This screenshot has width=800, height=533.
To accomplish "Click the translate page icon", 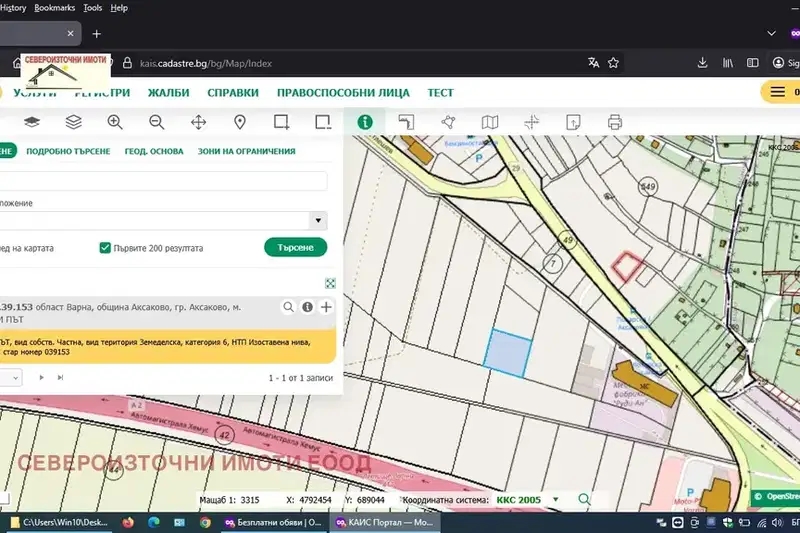I will click(593, 63).
